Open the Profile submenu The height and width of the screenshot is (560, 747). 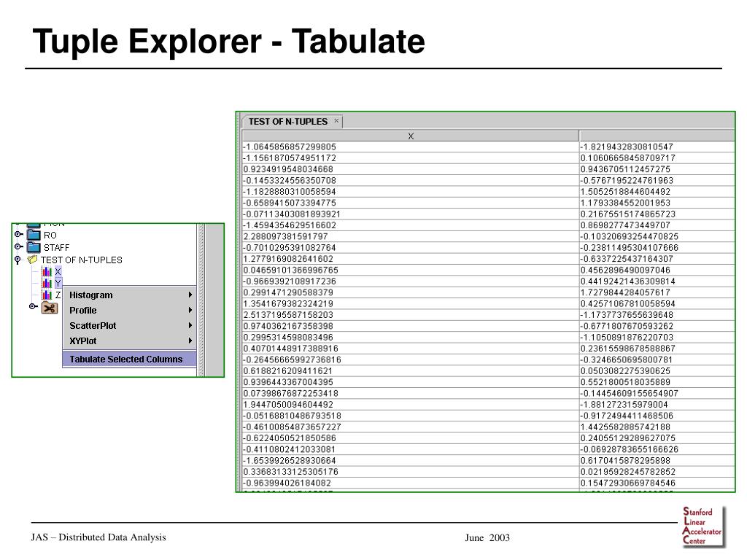tap(130, 310)
